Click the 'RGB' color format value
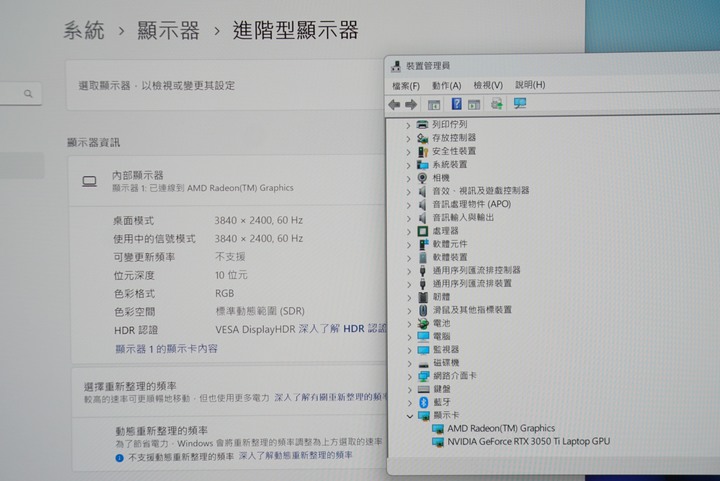Image resolution: width=720 pixels, height=481 pixels. click(225, 293)
